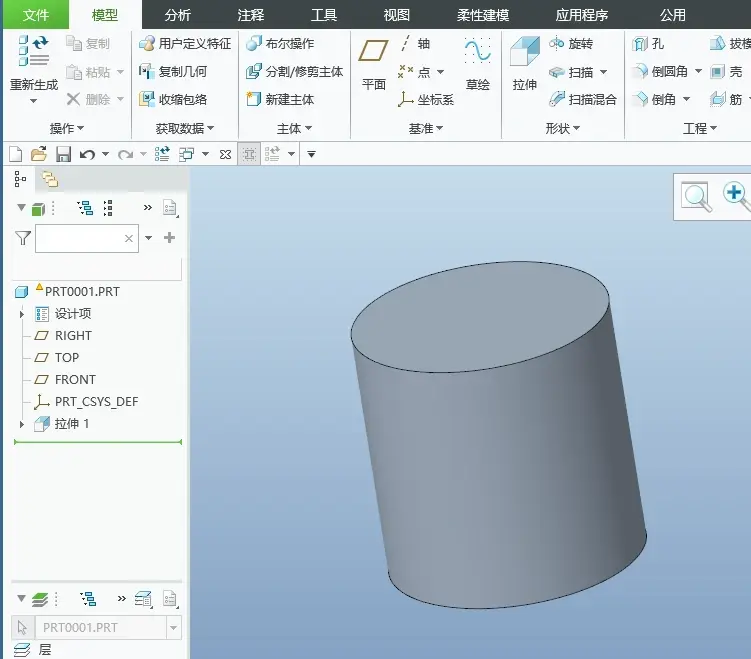Open the 文件 menu
The height and width of the screenshot is (659, 751).
[36, 15]
